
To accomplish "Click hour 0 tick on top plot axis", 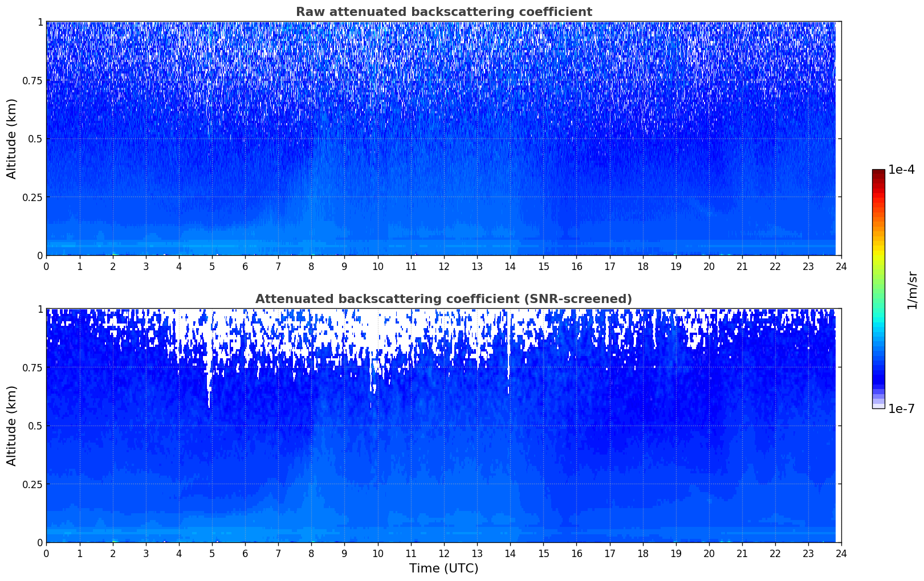I will (46, 266).
